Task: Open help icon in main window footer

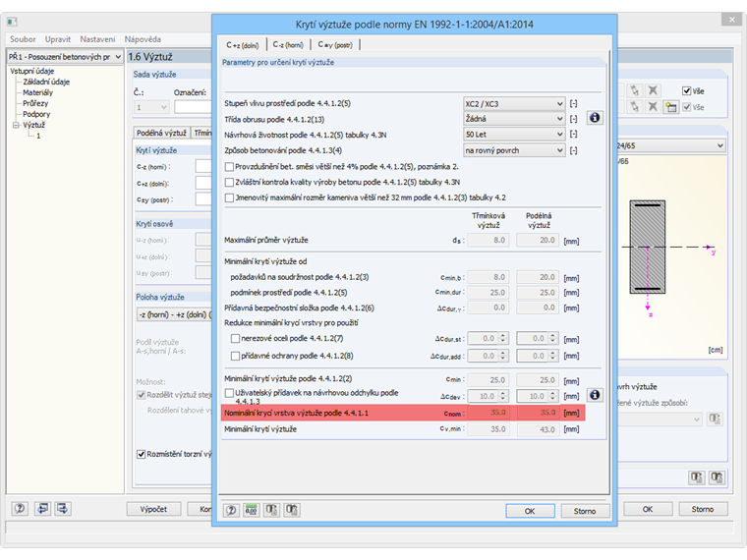Action: click(x=20, y=509)
